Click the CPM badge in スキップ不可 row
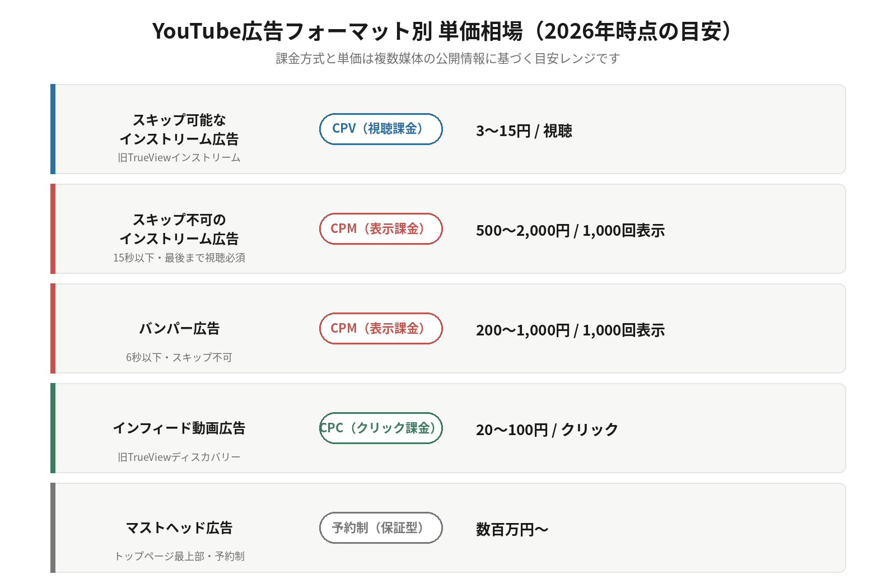This screenshot has height=588, width=896. [381, 228]
